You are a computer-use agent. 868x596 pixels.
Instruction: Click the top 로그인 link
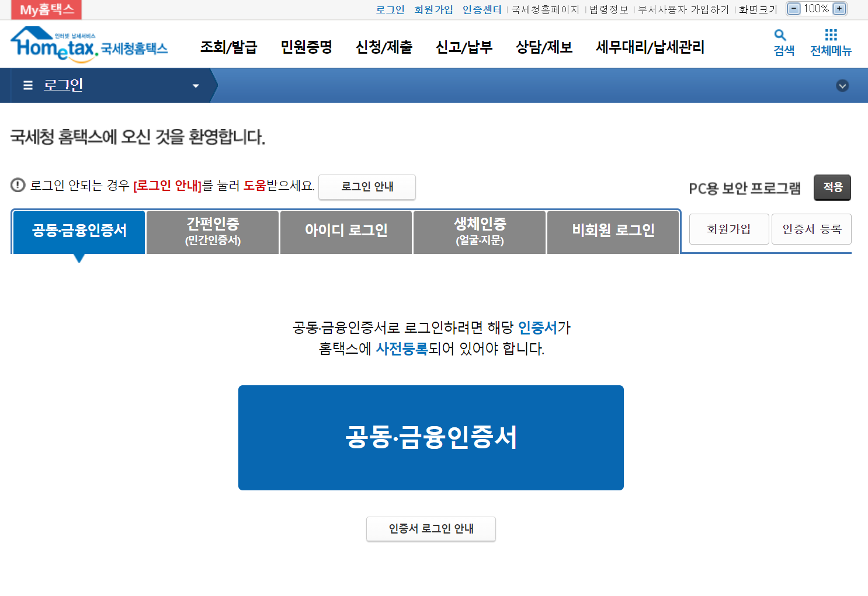pyautogui.click(x=390, y=9)
